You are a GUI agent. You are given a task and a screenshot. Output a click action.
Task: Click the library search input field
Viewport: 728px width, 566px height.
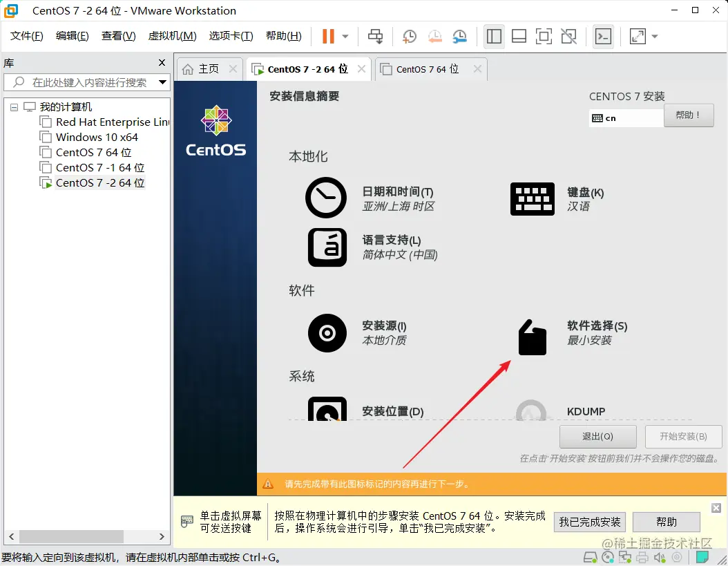(86, 82)
